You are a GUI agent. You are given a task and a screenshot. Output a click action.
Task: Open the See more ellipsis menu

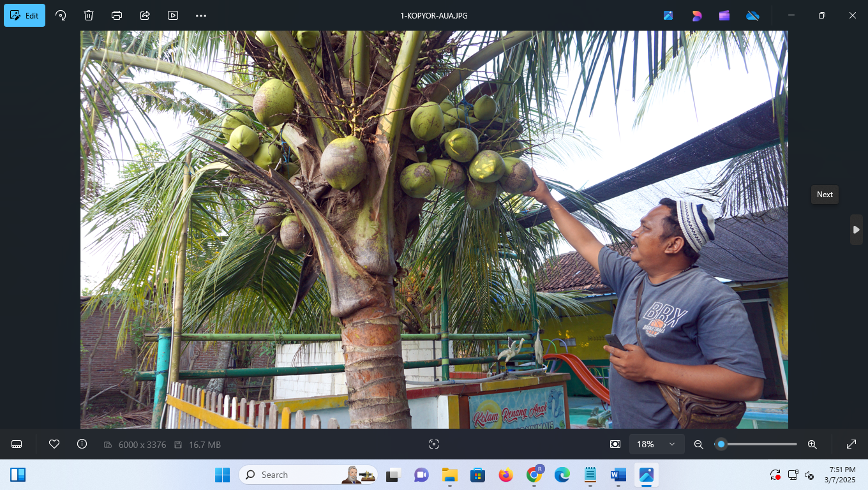point(201,15)
